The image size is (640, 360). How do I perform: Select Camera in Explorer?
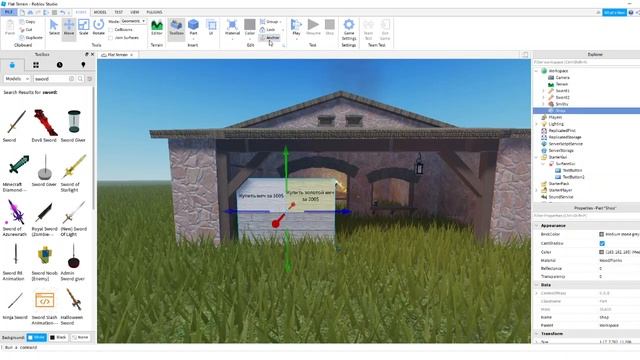[x=562, y=78]
